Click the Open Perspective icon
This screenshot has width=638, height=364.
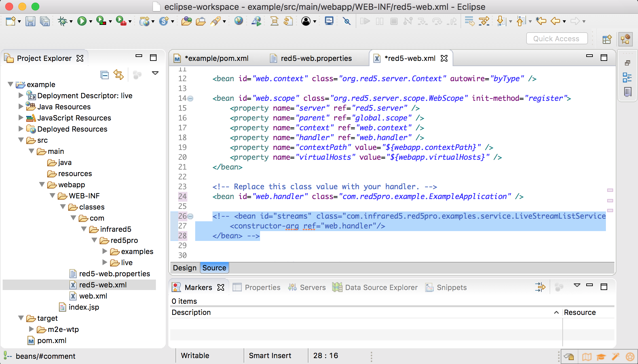(x=607, y=39)
